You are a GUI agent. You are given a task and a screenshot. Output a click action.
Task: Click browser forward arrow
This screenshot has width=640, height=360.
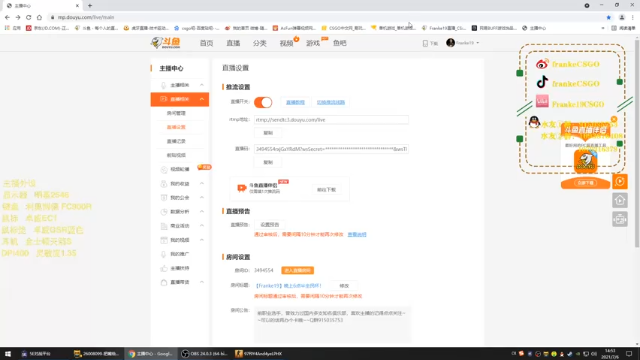click(18, 17)
